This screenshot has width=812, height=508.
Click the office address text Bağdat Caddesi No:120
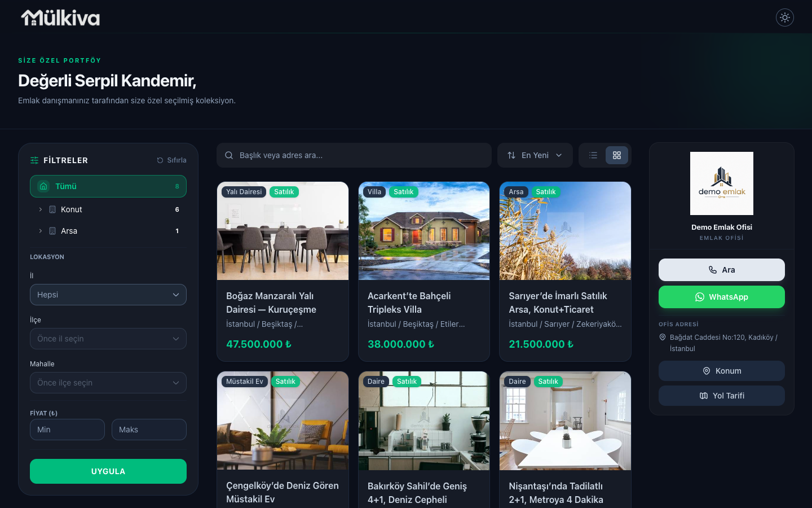(x=723, y=343)
